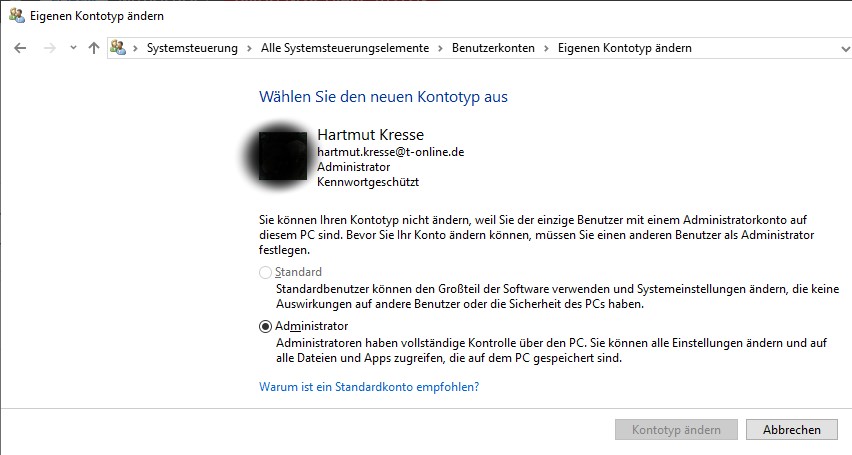
Task: Expand chevron after Benutzerkonten
Action: (547, 48)
